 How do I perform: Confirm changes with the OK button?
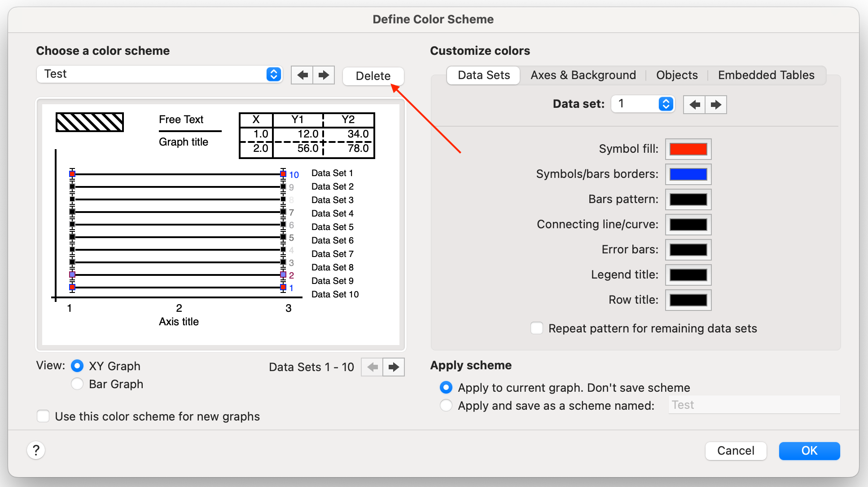click(809, 451)
